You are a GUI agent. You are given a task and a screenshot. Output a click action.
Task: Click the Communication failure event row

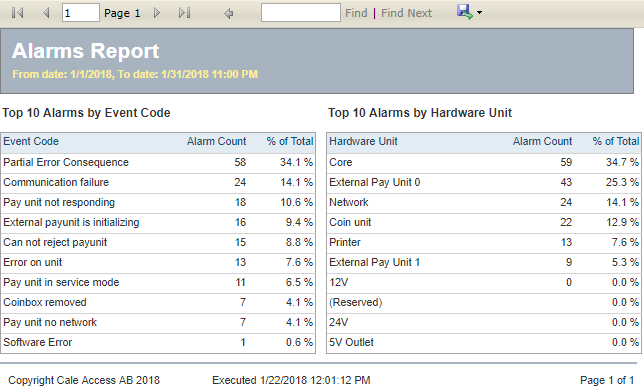[x=158, y=183]
